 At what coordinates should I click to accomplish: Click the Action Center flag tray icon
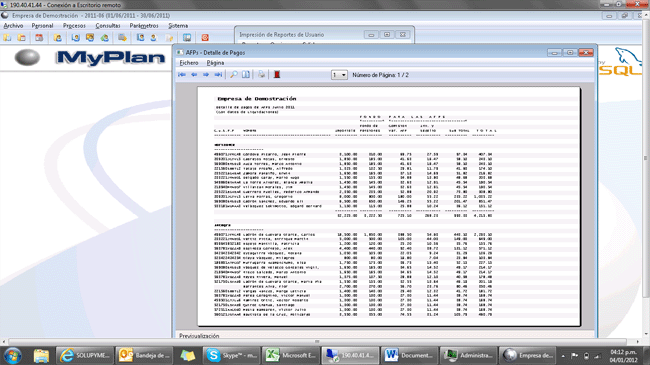click(575, 356)
